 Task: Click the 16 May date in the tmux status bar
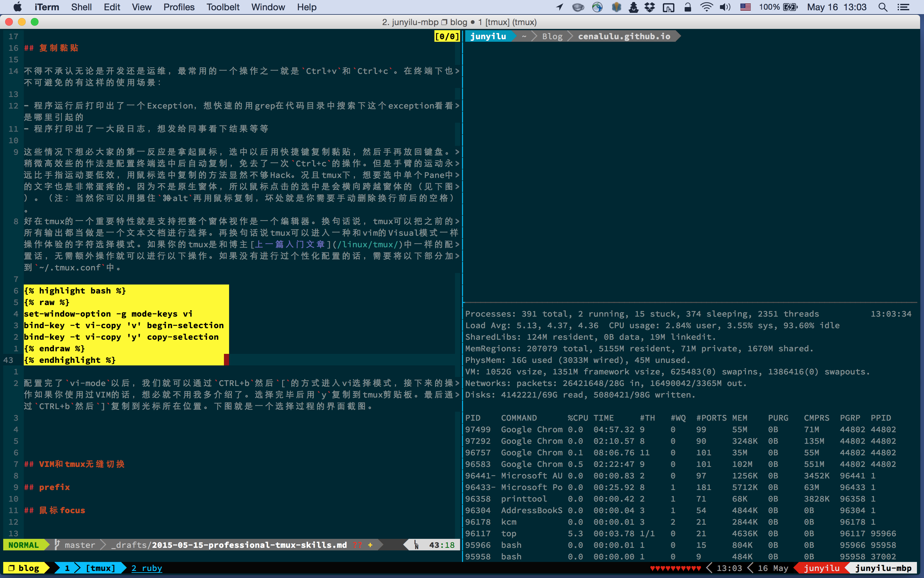coord(773,568)
